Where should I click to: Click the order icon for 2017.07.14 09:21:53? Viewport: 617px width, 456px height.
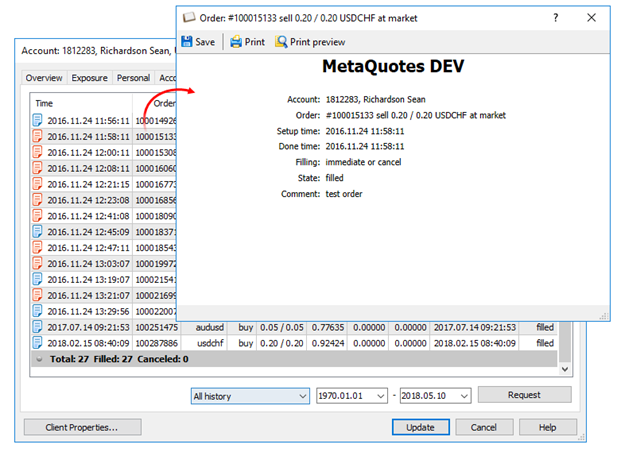37,327
